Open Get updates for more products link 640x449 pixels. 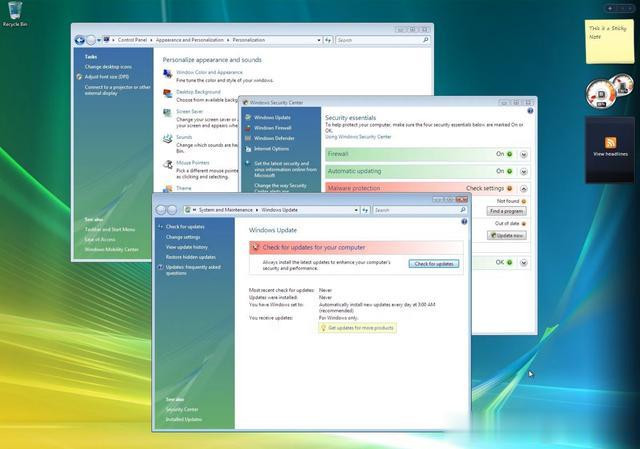click(x=361, y=328)
